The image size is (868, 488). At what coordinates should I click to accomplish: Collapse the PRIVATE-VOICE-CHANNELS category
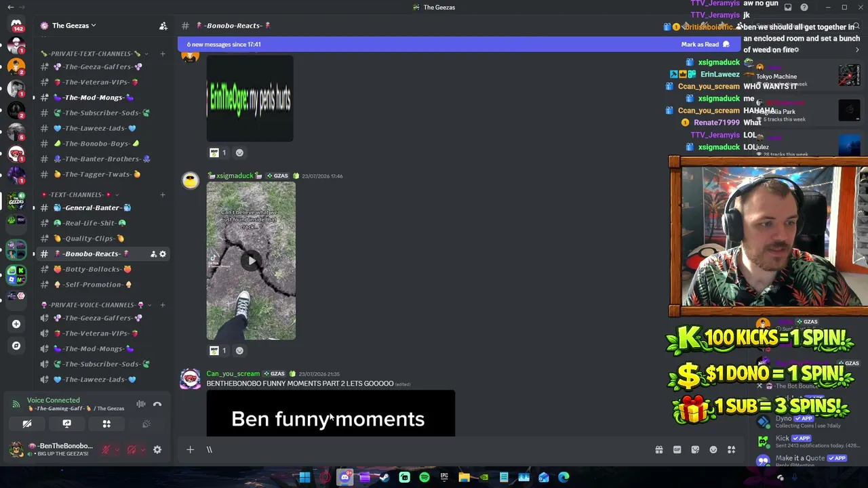(x=95, y=305)
